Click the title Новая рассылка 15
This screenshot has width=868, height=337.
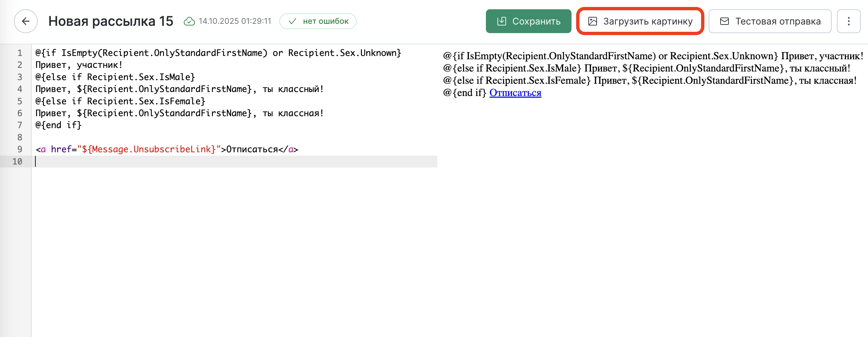110,21
